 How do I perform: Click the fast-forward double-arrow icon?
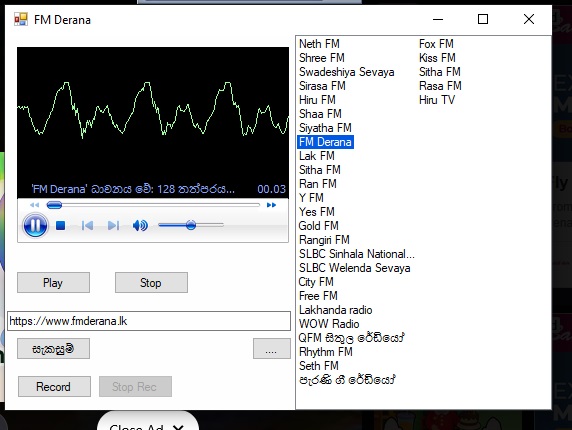(271, 205)
